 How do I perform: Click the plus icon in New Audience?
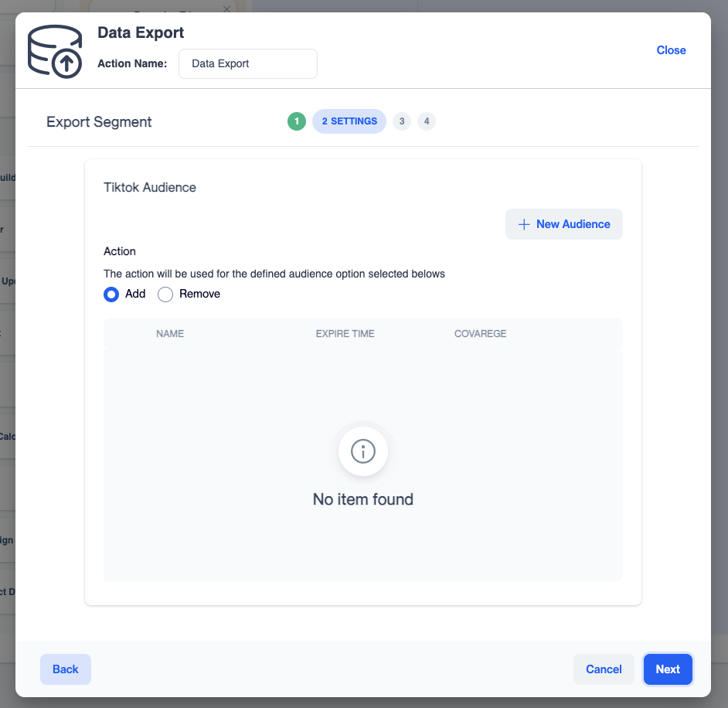524,224
